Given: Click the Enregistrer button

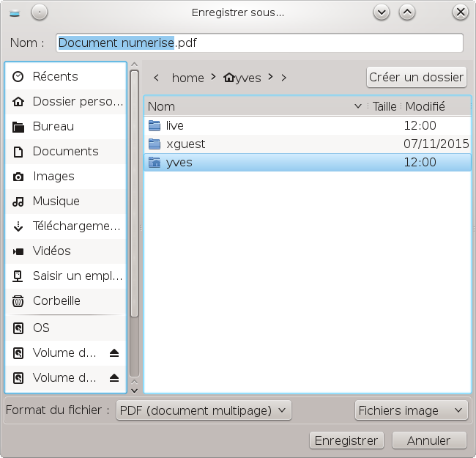Looking at the screenshot, I should 346,440.
